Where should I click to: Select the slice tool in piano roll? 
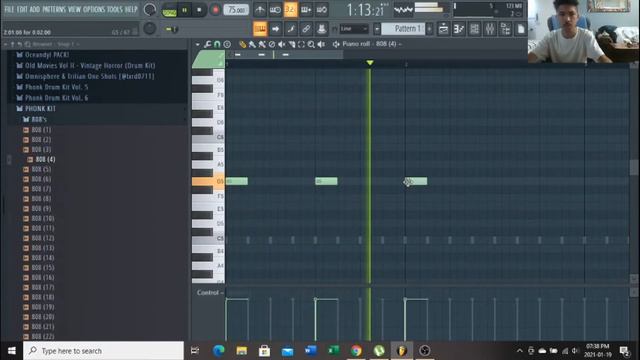coord(291,44)
